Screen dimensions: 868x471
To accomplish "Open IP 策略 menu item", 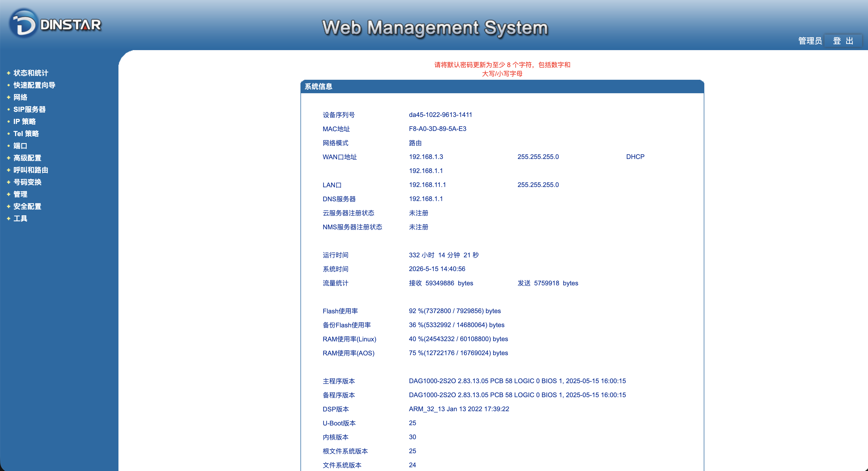I will (x=24, y=121).
